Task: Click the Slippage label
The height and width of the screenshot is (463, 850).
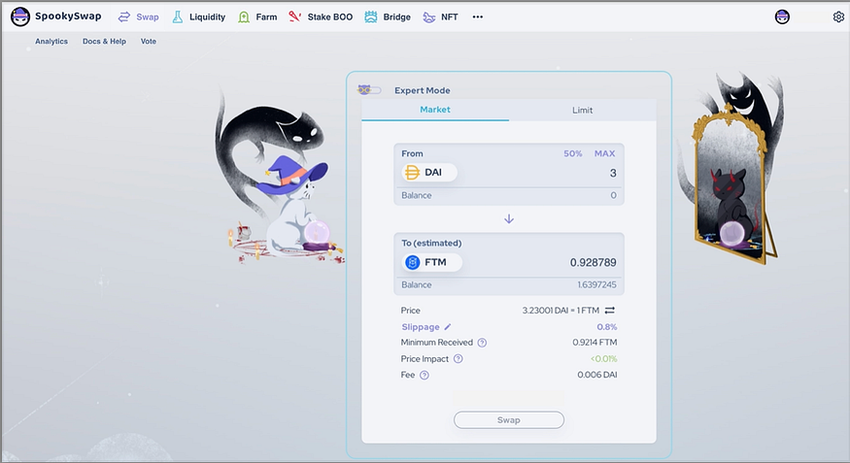Action: tap(421, 327)
